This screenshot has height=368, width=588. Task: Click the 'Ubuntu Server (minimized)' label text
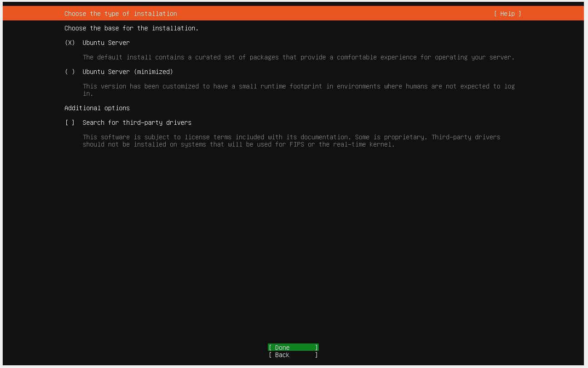tap(128, 72)
